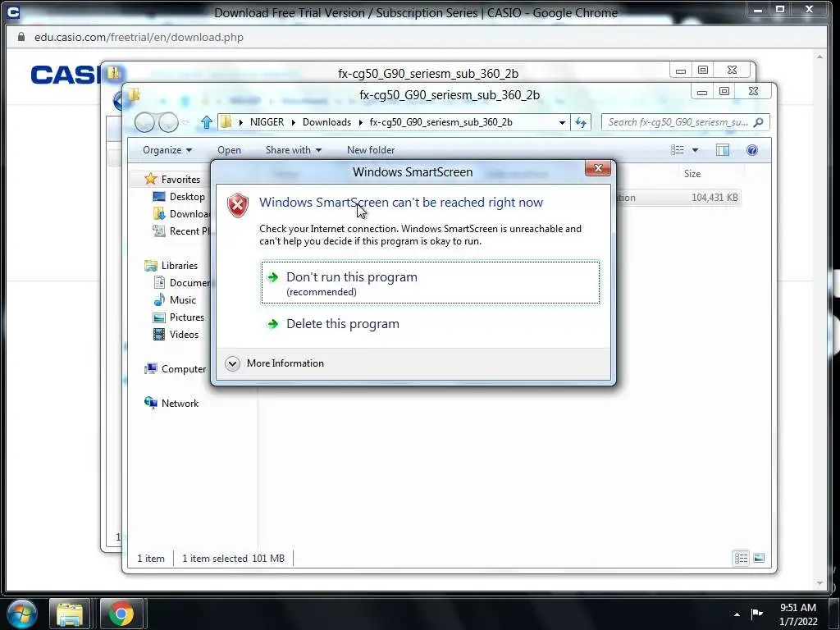
Task: Open File Explorer from the taskbar
Action: [x=70, y=614]
